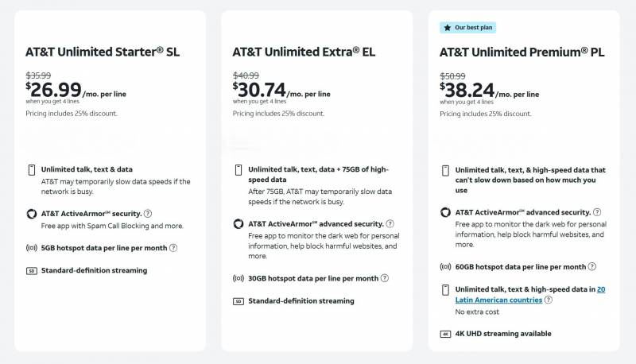Click the SD icon in the Extra plan

click(238, 301)
